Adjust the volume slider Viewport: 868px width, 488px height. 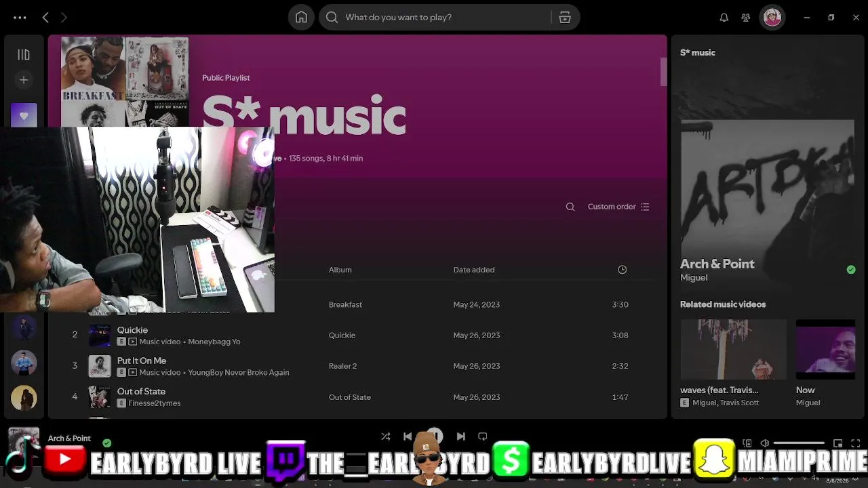(799, 443)
